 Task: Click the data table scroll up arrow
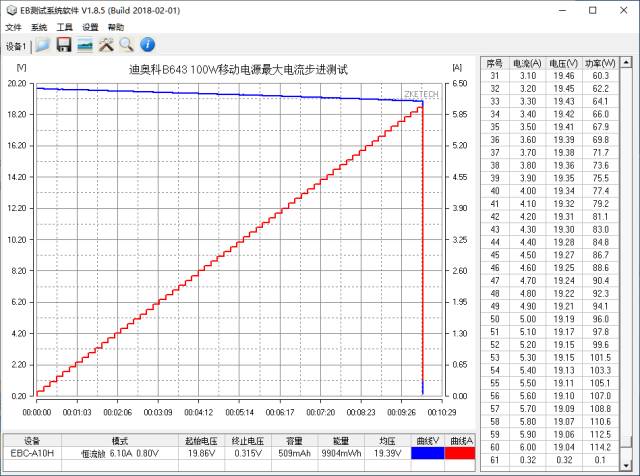pyautogui.click(x=626, y=62)
